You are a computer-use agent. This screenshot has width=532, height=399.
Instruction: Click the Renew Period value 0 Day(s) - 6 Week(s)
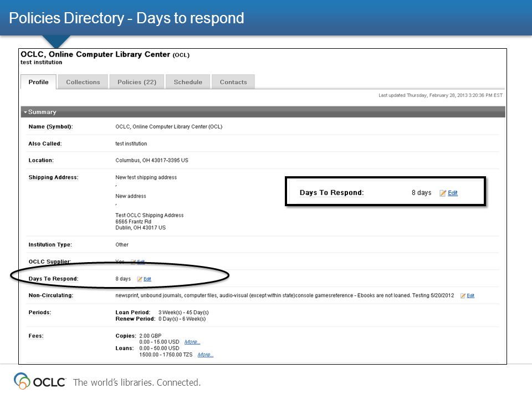tap(182, 319)
